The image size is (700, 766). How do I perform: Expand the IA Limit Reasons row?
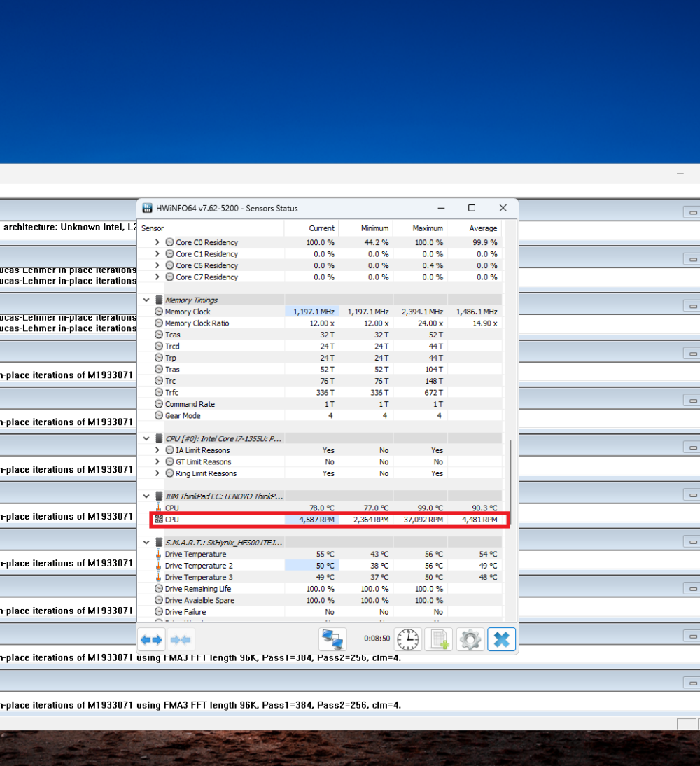click(157, 450)
